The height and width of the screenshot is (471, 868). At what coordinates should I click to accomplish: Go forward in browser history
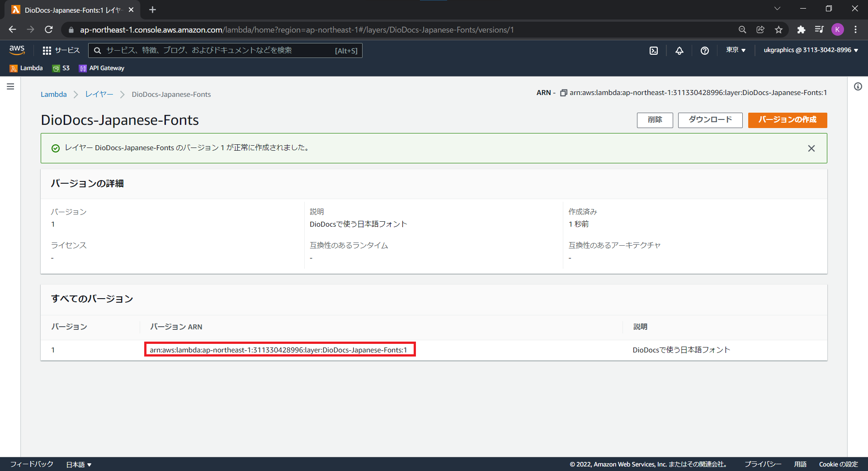pos(30,29)
